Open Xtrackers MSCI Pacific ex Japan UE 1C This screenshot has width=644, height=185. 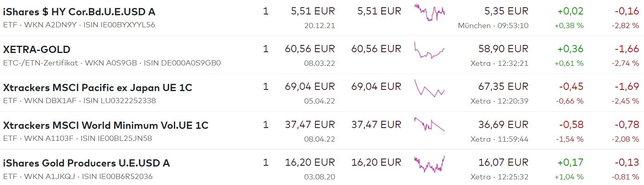(97, 87)
